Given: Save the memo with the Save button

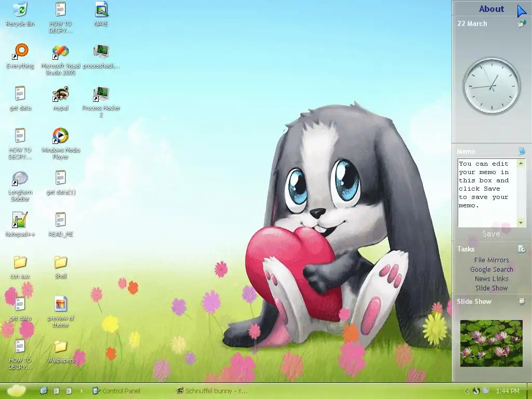Looking at the screenshot, I should click(x=491, y=234).
